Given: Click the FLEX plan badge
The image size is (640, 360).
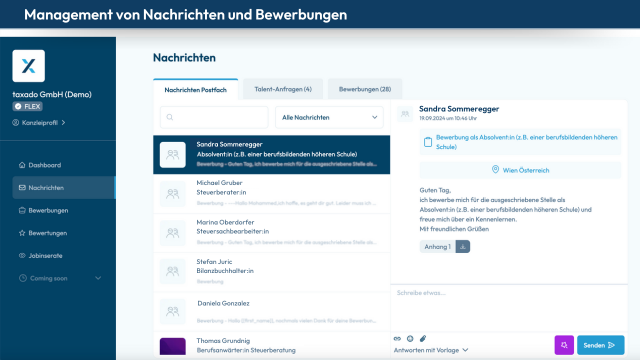Looking at the screenshot, I should click(27, 107).
